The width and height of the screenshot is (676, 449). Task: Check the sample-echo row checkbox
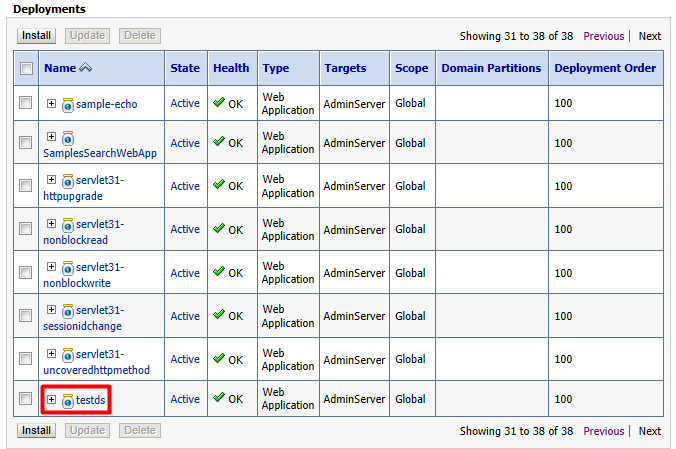tap(25, 103)
